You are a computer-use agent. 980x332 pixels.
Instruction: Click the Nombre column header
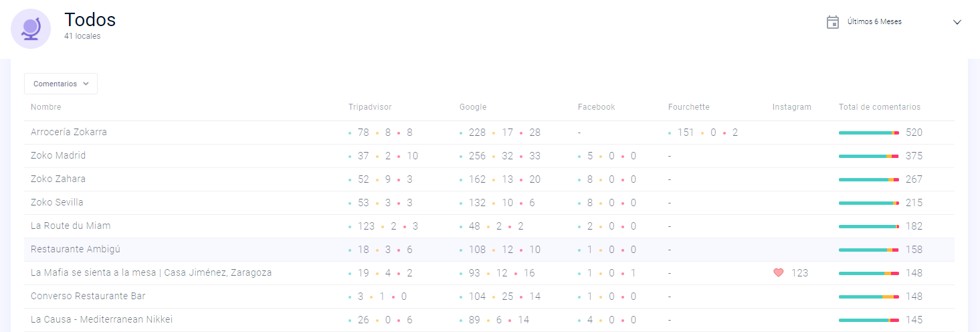pyautogui.click(x=46, y=107)
